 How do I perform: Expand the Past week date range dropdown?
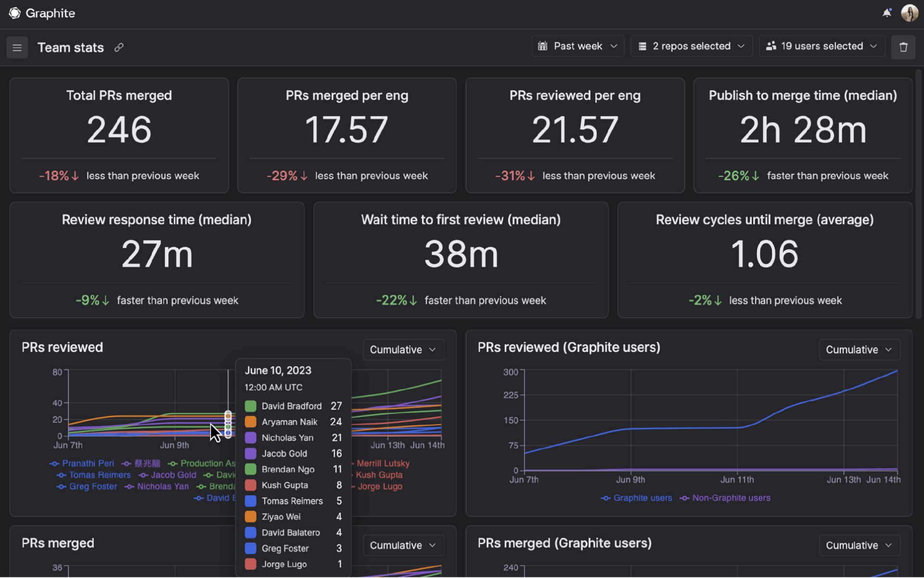click(577, 47)
